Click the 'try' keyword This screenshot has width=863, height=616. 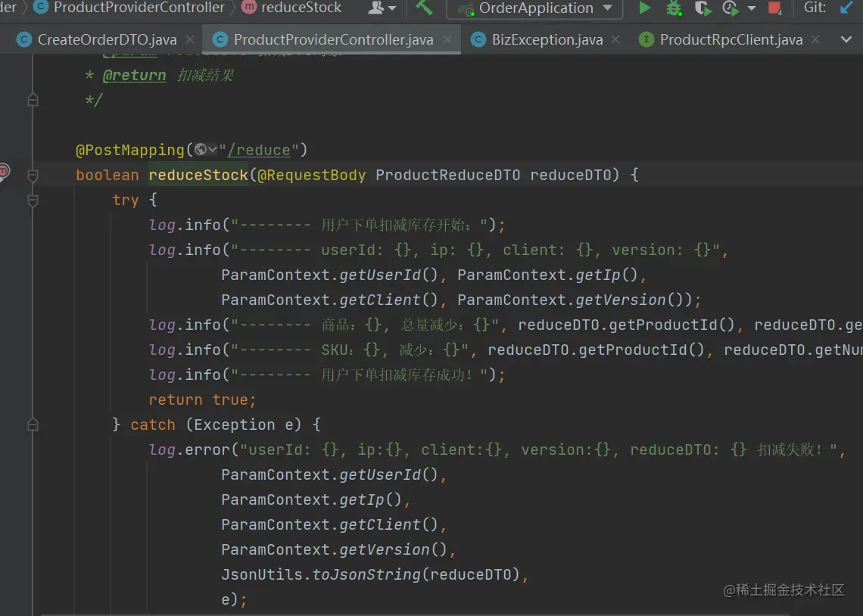click(126, 201)
